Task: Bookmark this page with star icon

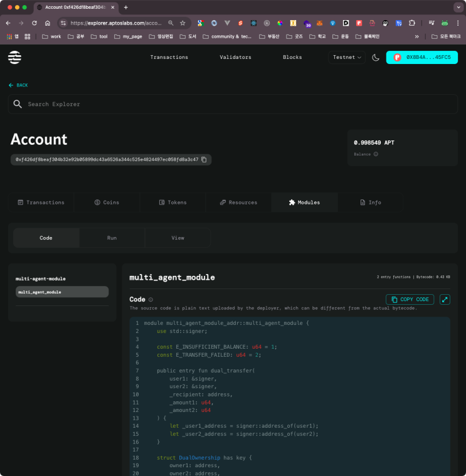Action: pos(183,23)
